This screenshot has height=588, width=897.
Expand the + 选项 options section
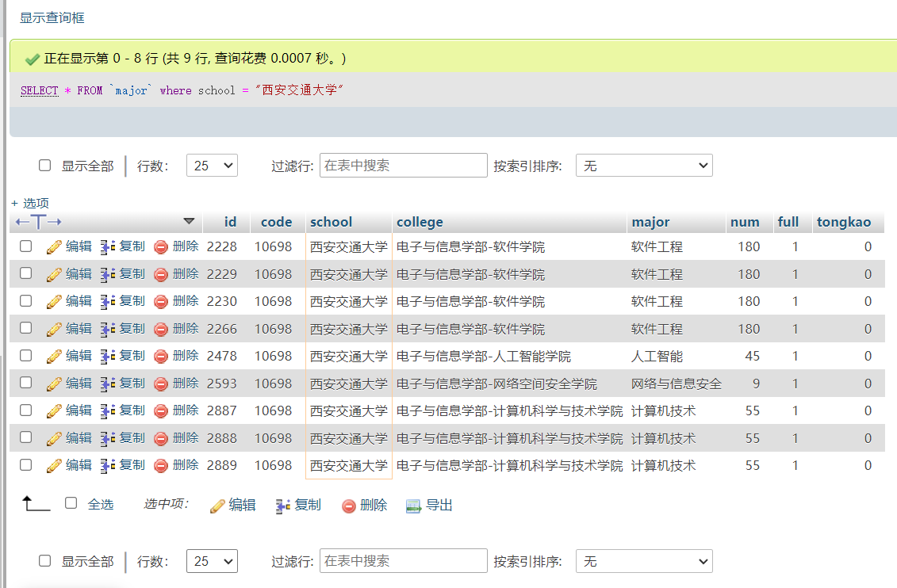point(30,203)
